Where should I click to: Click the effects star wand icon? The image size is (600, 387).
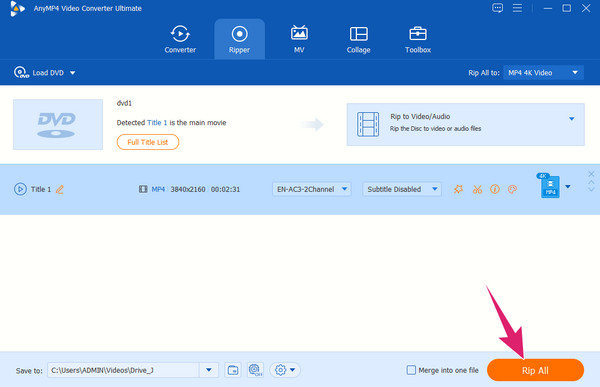coord(458,189)
